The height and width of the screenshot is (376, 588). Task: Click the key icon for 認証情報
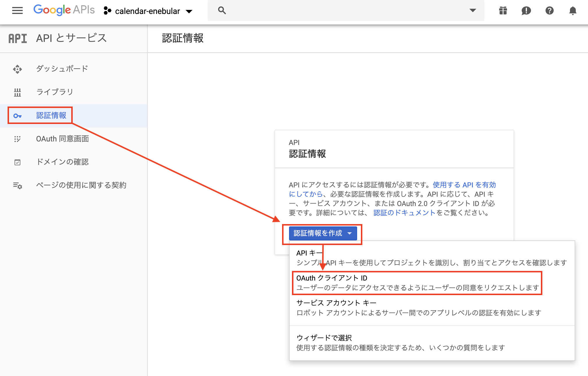point(17,116)
